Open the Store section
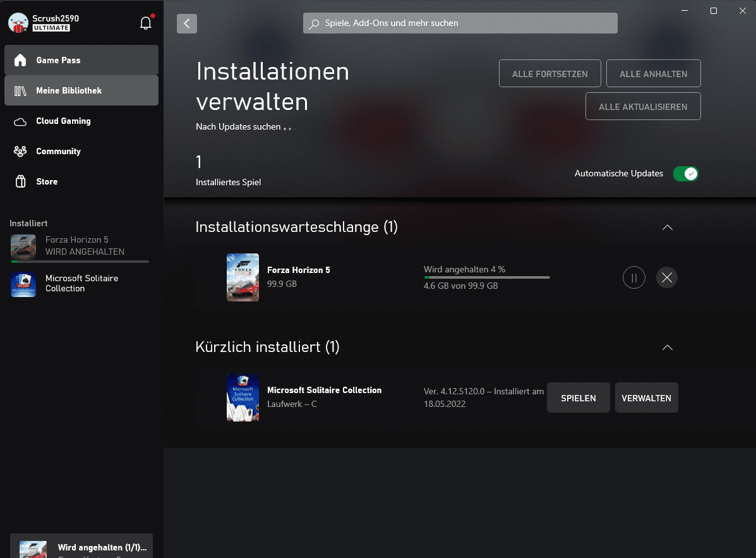The image size is (756, 558). click(x=81, y=182)
